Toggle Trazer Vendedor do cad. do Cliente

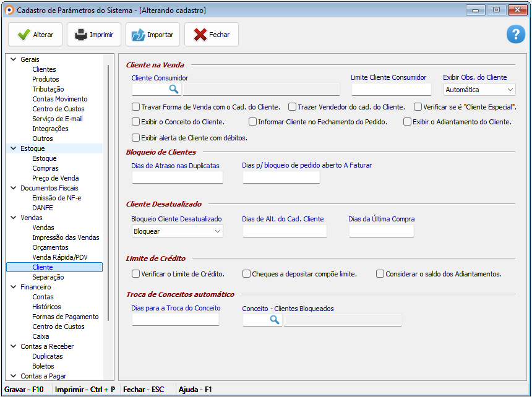pos(293,107)
